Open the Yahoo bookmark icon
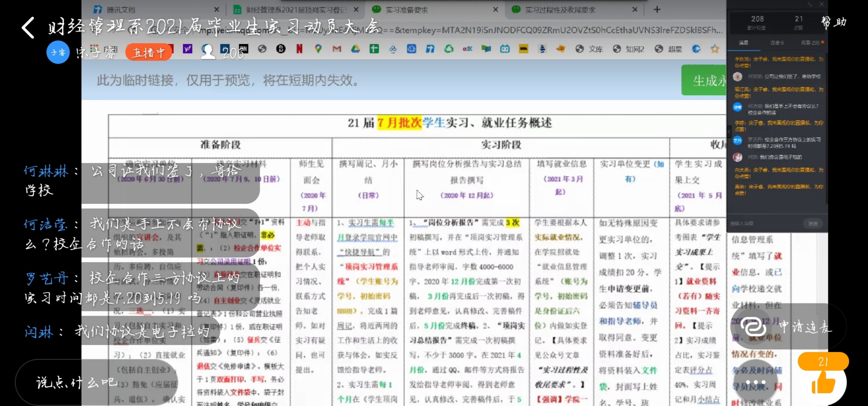Screen dimensions: 868x406 point(187,49)
